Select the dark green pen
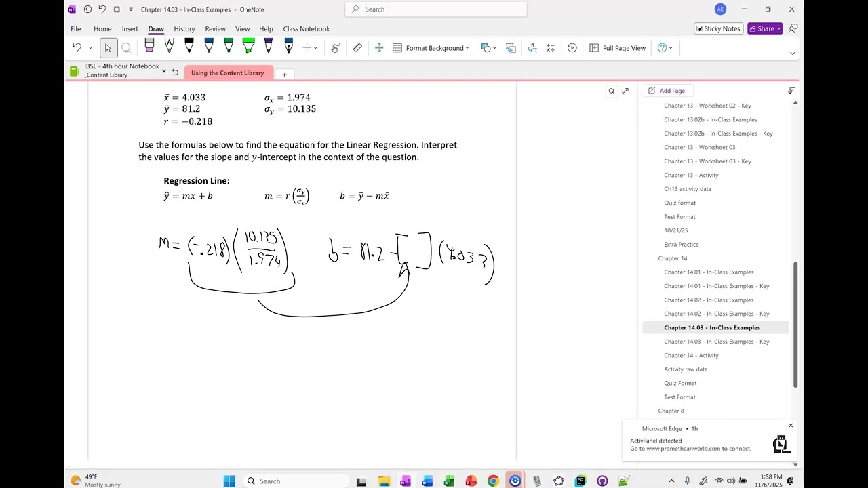 (x=229, y=47)
